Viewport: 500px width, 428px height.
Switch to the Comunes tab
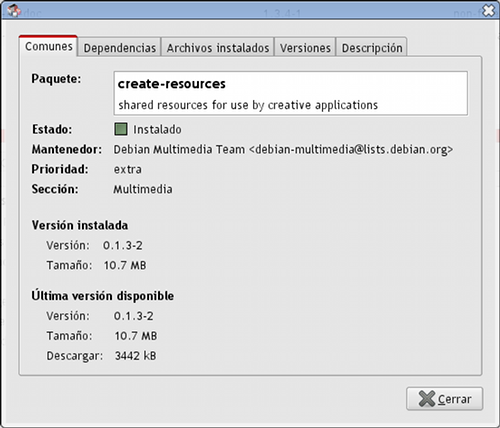(x=49, y=46)
